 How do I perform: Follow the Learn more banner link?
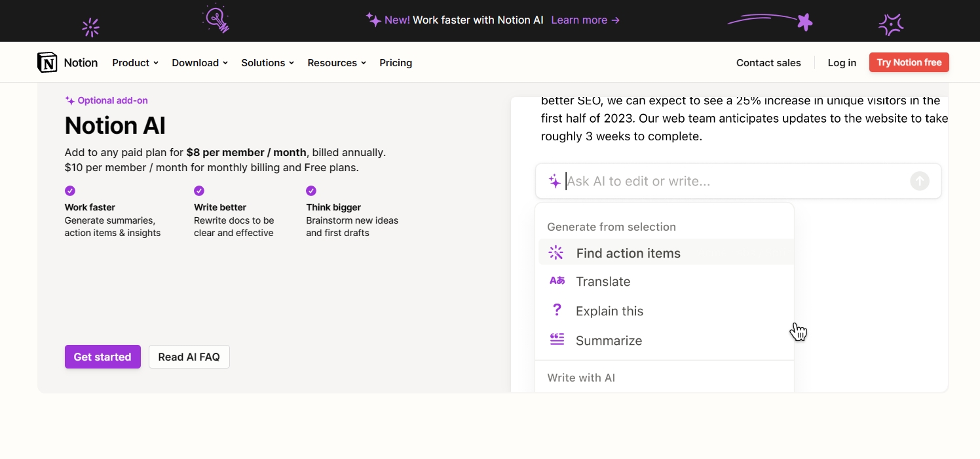585,20
